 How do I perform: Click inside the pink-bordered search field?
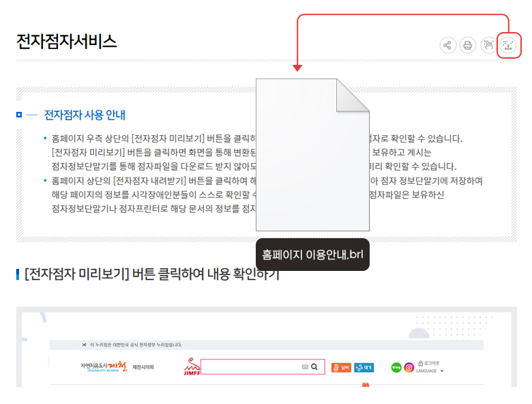[x=250, y=367]
